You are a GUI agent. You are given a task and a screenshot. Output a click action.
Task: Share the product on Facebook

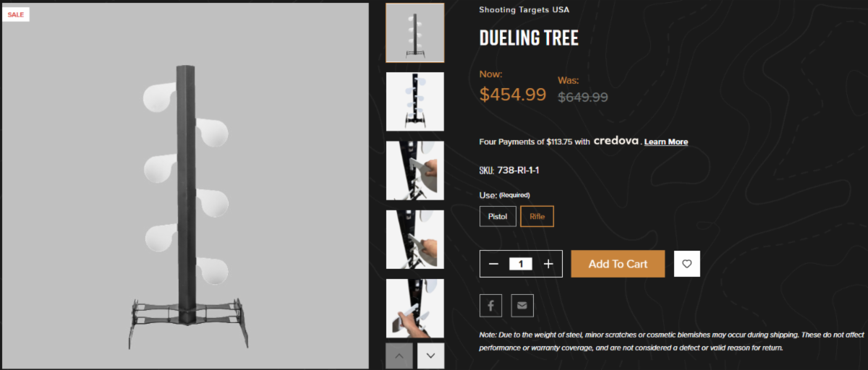coord(490,305)
